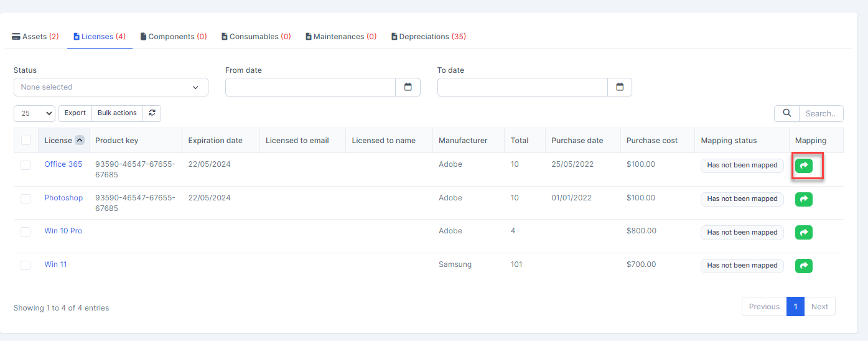Screen dimensions: 868x341
Task: Click the mapping arrow icon for Win 11
Action: [804, 266]
